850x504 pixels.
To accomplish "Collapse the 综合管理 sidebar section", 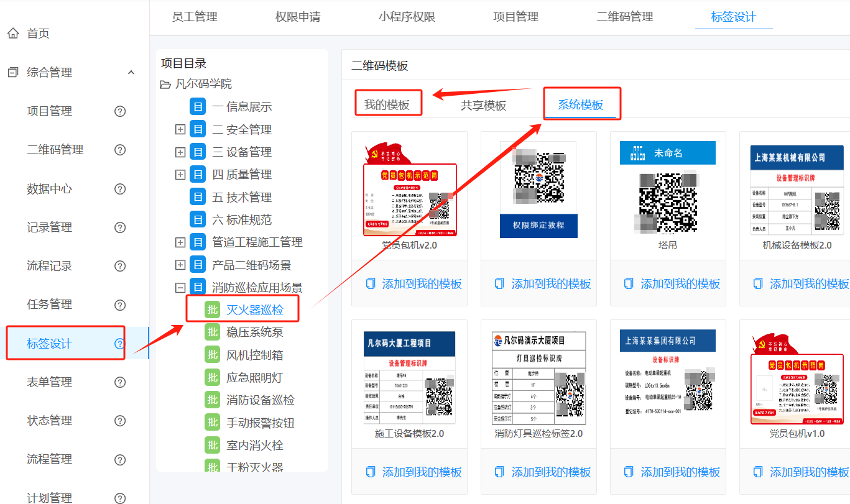I will click(131, 71).
